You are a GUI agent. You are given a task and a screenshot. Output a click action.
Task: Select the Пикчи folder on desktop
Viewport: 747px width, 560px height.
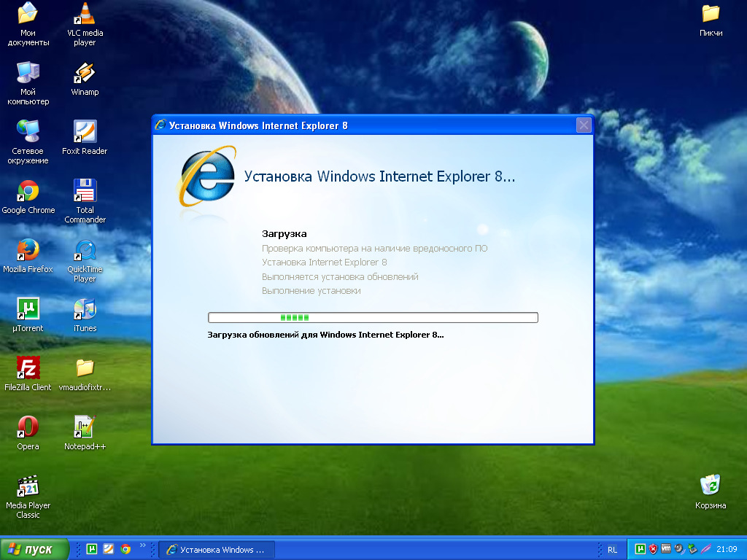point(711,20)
